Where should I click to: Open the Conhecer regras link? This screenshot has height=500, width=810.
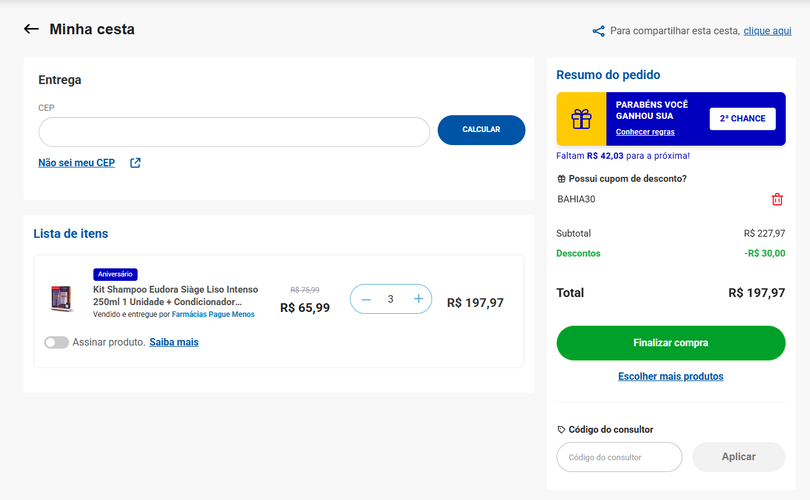point(645,132)
